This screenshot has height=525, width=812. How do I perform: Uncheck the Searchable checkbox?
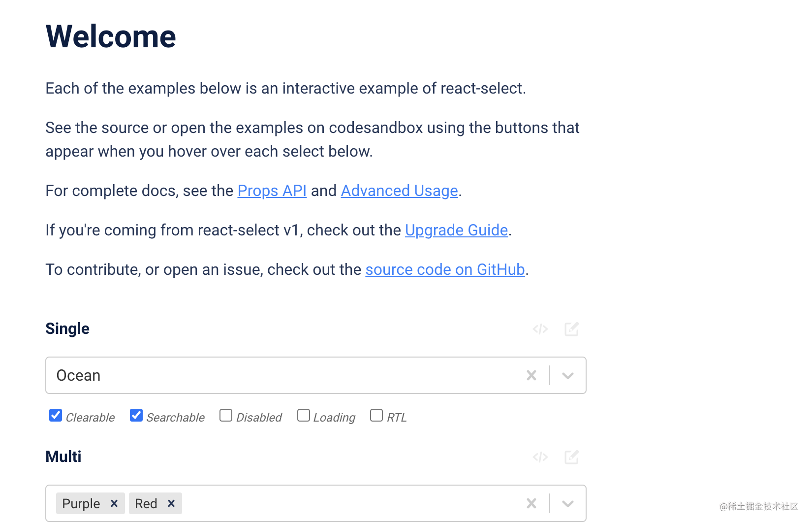coord(136,416)
